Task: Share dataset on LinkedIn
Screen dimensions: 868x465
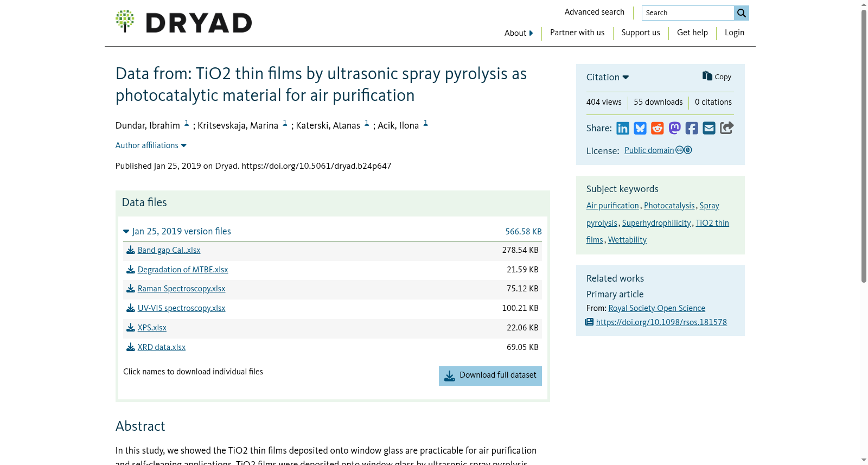Action: pos(623,128)
